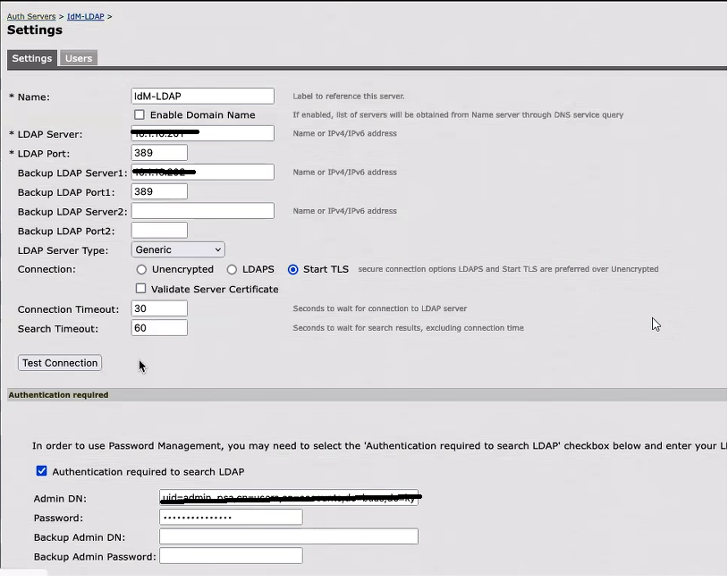
Task: Open the LDAP Server Type dropdown
Action: (177, 250)
